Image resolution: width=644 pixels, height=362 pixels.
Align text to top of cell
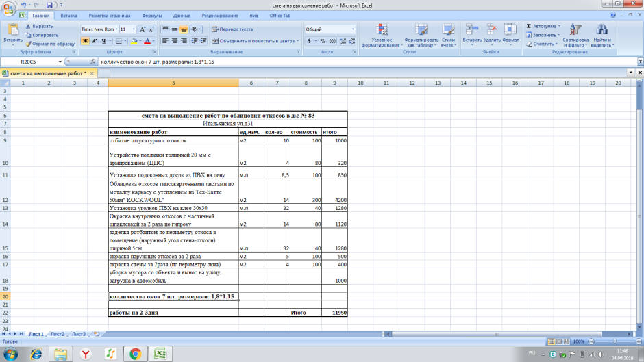pyautogui.click(x=165, y=29)
